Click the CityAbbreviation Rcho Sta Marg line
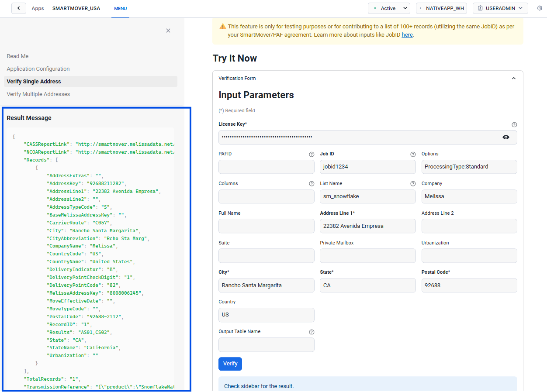The width and height of the screenshot is (547, 392). click(x=99, y=238)
